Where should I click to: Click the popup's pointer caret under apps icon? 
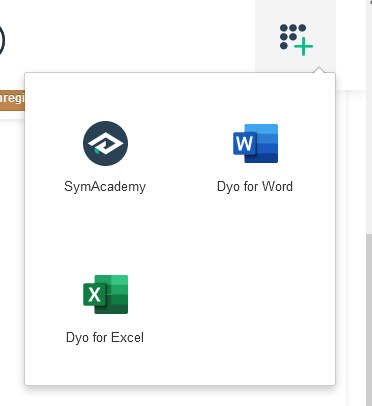319,70
